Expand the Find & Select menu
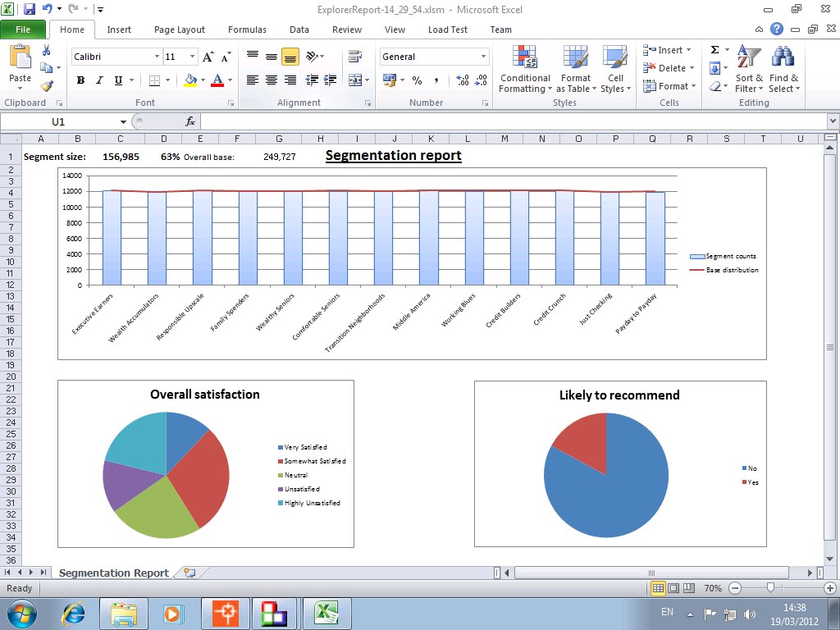Screen dimensions: 840x630 pyautogui.click(x=783, y=69)
